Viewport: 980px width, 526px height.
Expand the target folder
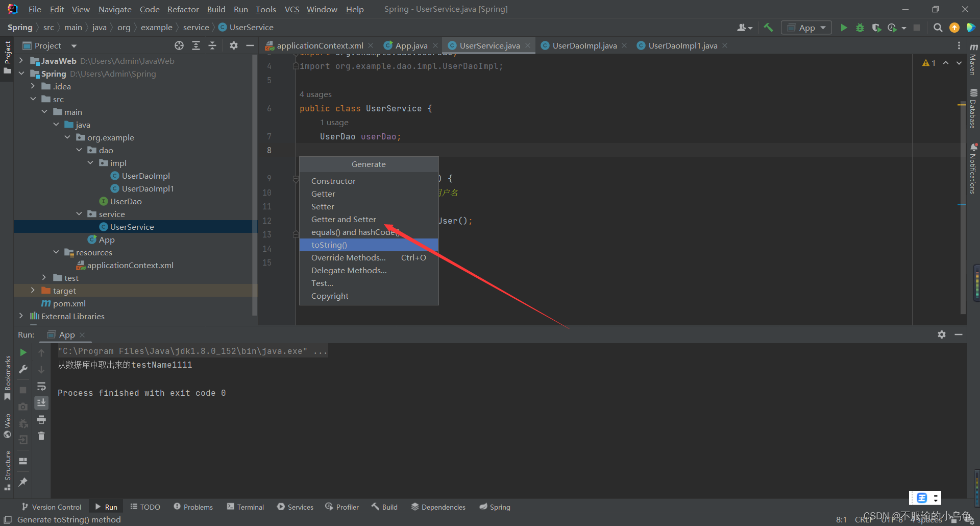tap(33, 291)
